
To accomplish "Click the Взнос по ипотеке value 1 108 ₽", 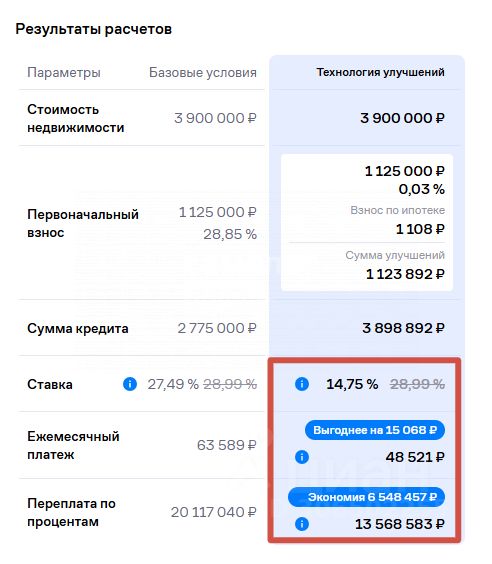I will [420, 229].
